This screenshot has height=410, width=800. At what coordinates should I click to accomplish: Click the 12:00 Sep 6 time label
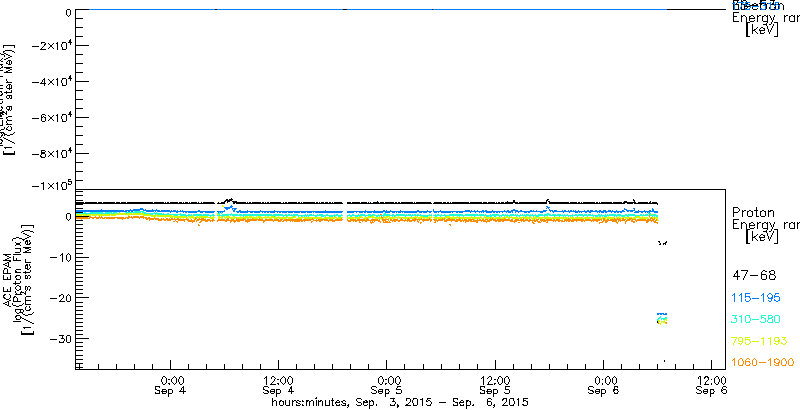point(712,386)
